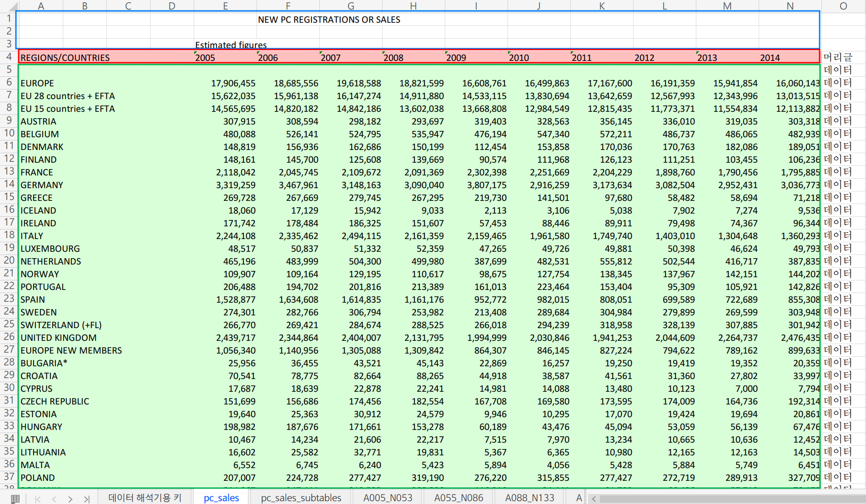Click the first-sheet navigation arrow

click(38, 499)
